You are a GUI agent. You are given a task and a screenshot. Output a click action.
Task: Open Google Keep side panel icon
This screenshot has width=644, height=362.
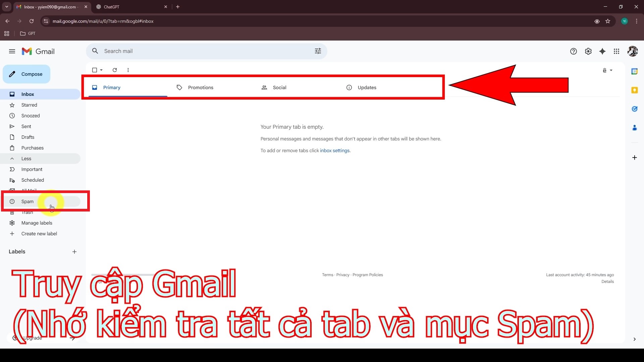[634, 90]
